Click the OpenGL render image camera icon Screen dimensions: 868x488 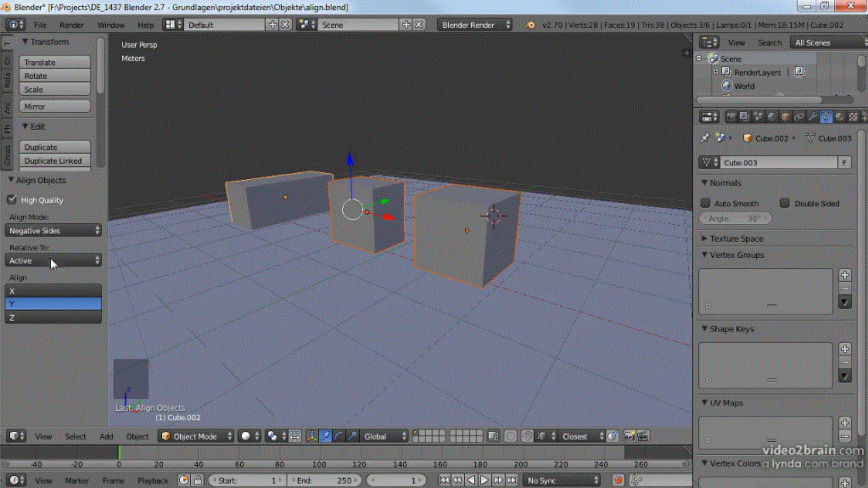pyautogui.click(x=630, y=436)
